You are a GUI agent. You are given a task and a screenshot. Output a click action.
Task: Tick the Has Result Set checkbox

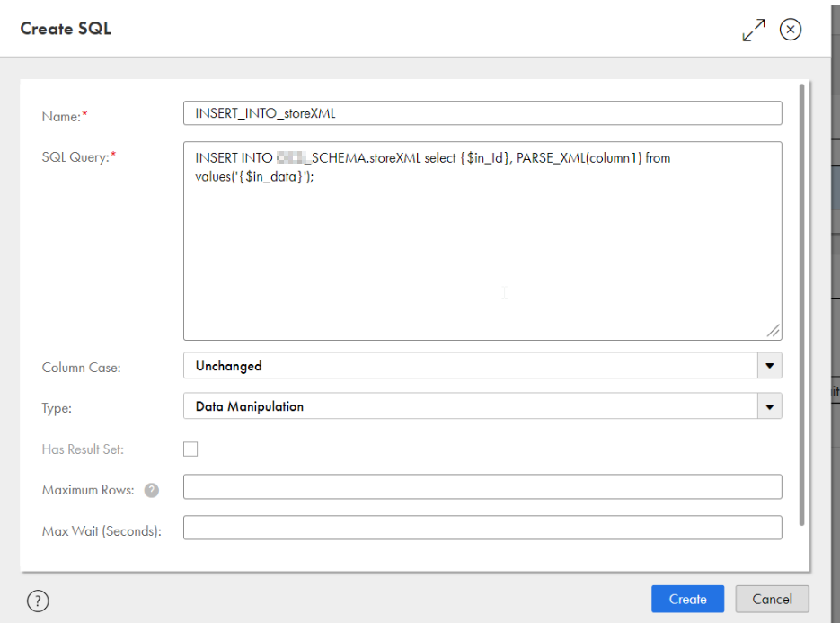[190, 449]
